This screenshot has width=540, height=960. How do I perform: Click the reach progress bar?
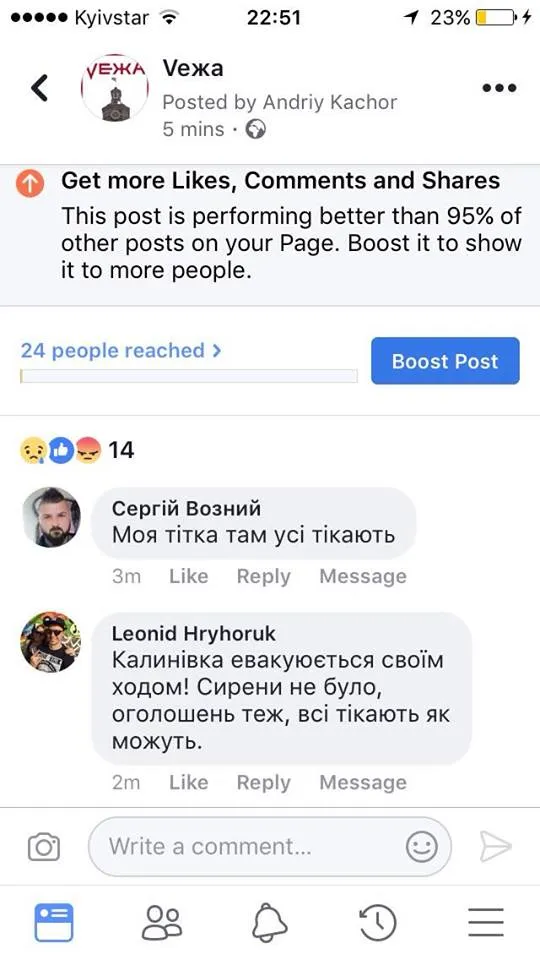tap(189, 376)
